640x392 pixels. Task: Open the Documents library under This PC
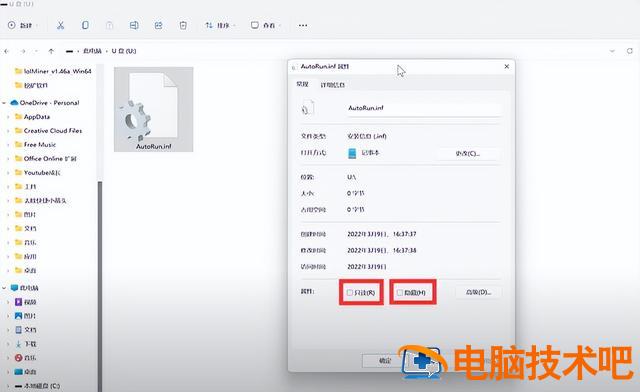tap(26, 330)
